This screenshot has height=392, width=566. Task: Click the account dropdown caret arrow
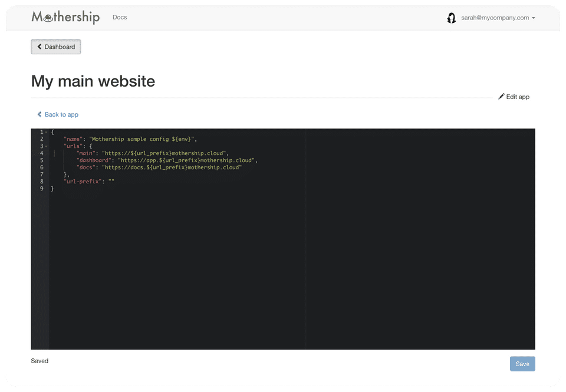coord(533,18)
